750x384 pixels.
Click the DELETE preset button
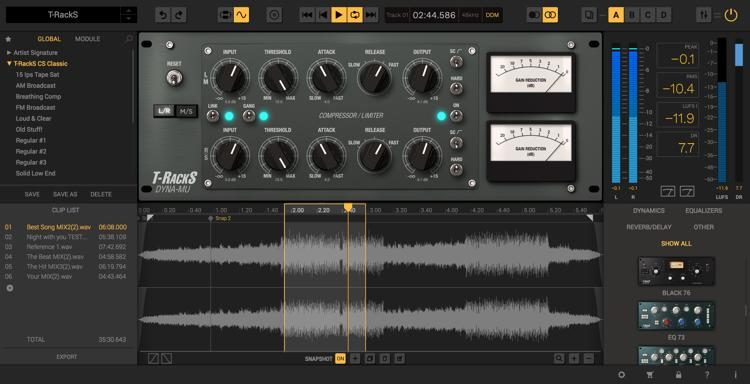(x=101, y=195)
